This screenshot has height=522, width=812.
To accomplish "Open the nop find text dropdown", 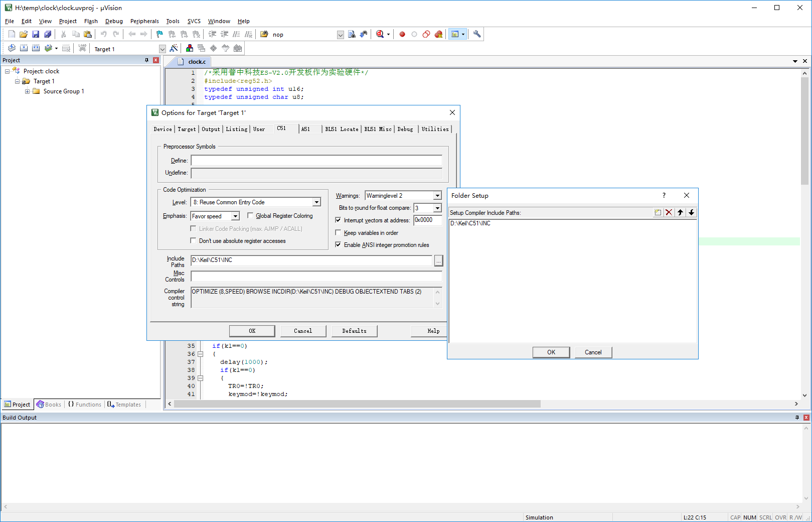I will pyautogui.click(x=341, y=35).
